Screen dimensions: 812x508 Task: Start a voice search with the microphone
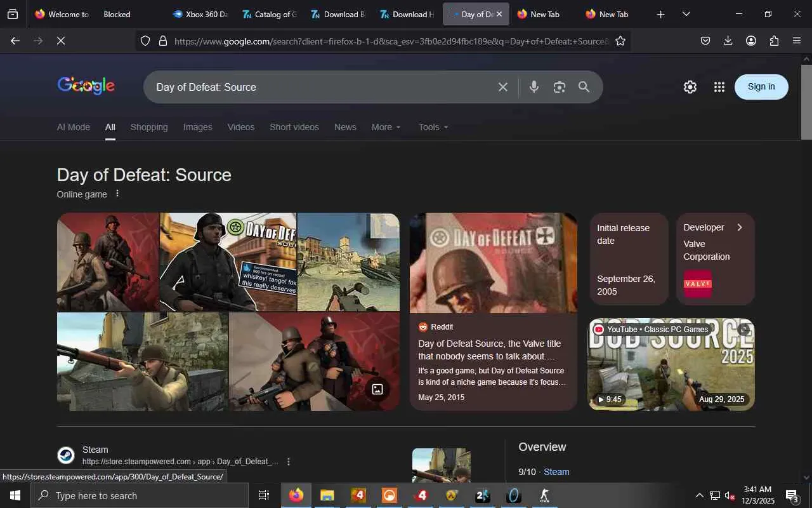[x=534, y=87]
